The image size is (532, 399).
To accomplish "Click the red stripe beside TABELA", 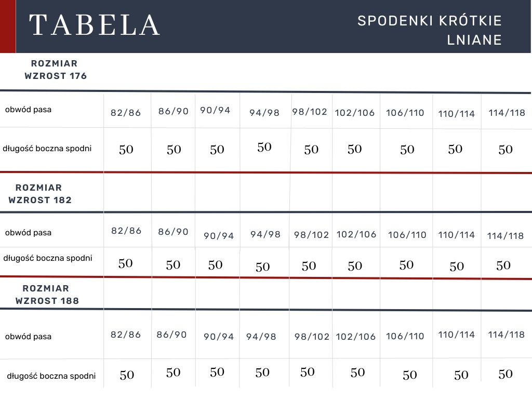I will (x=7, y=26).
